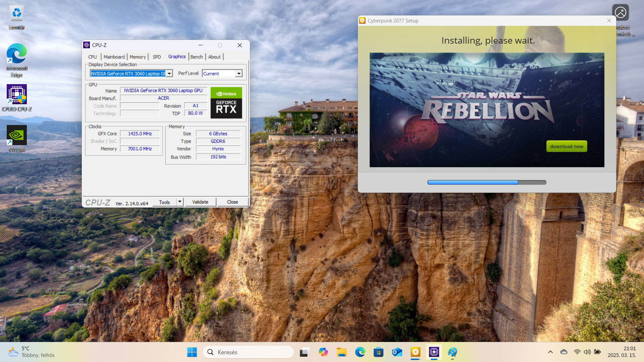Image resolution: width=644 pixels, height=362 pixels.
Task: Show hidden system tray icons
Action: 550,352
